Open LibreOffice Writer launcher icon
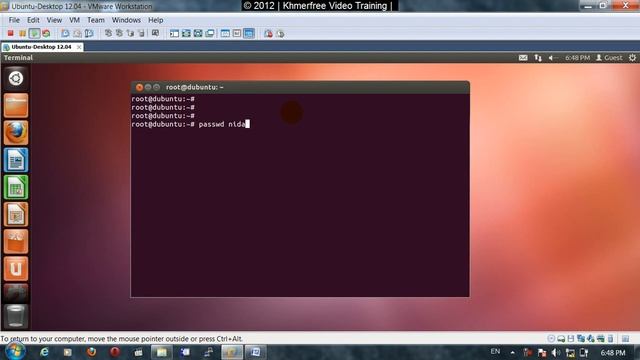This screenshot has height=360, width=640. click(x=16, y=160)
